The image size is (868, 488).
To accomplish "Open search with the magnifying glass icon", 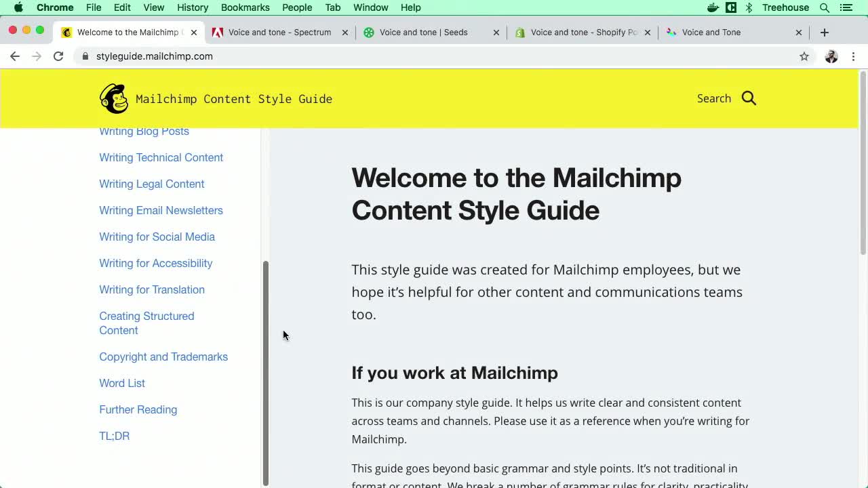I will point(748,98).
